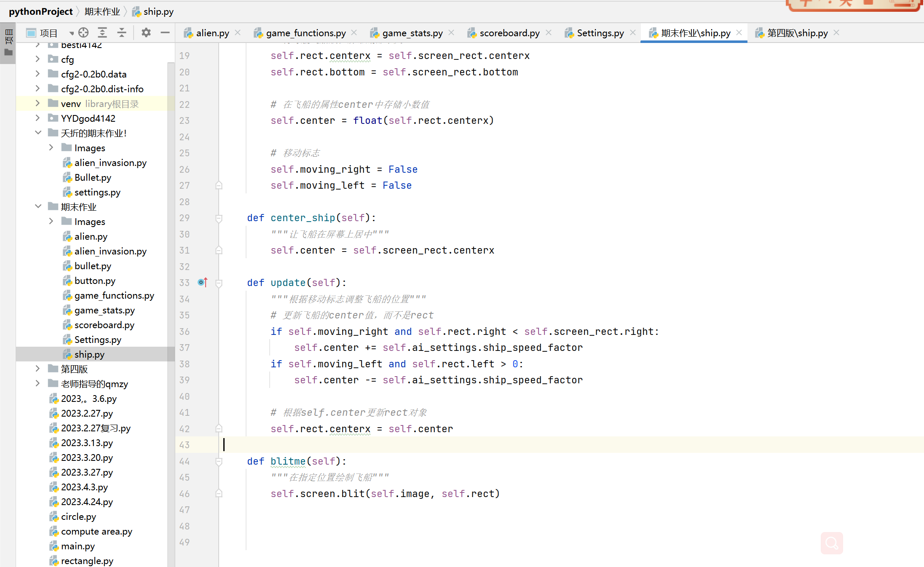Close the Settings.py tab
The image size is (924, 567).
pos(633,32)
